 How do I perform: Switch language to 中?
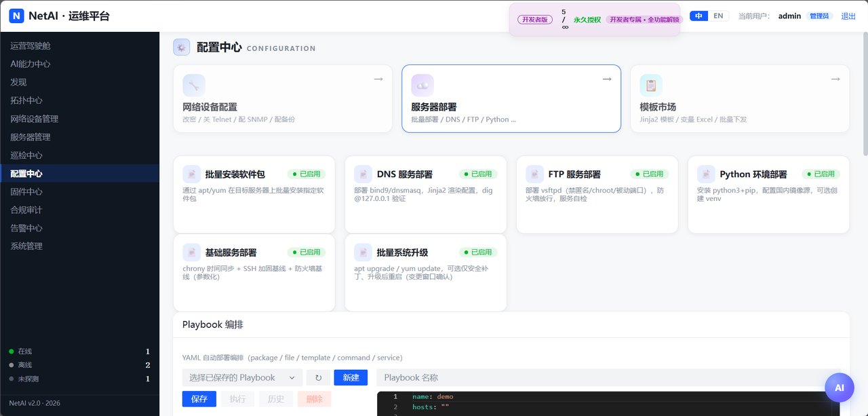click(698, 16)
